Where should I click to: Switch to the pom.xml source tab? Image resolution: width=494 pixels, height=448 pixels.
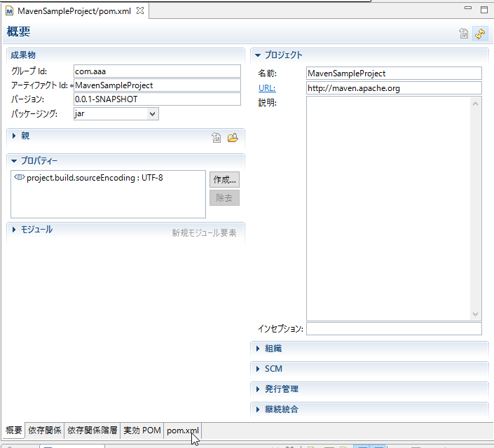pyautogui.click(x=183, y=430)
